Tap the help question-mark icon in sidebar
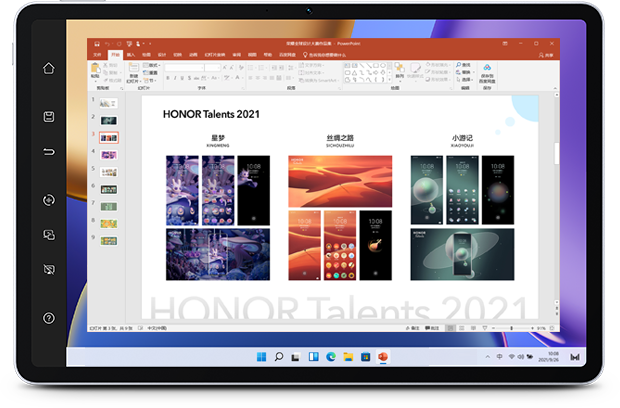Viewport: 620px width, 408px height. tap(49, 318)
